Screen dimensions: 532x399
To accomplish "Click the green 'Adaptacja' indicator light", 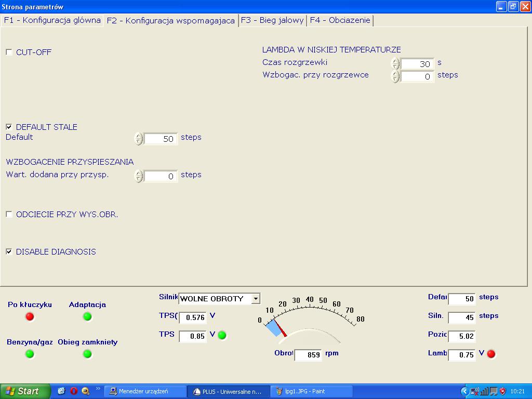I will point(87,316).
